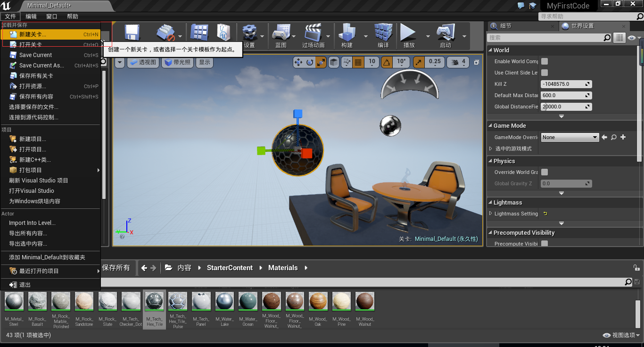Screen dimensions: 644x347
Task: Select Save Current menu entry
Action: [x=50, y=55]
